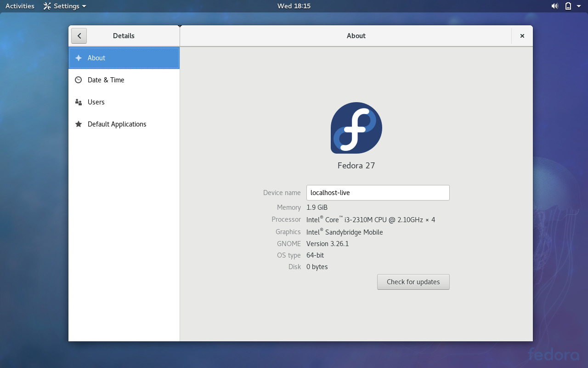
Task: Click Activities in the top bar
Action: [x=19, y=6]
